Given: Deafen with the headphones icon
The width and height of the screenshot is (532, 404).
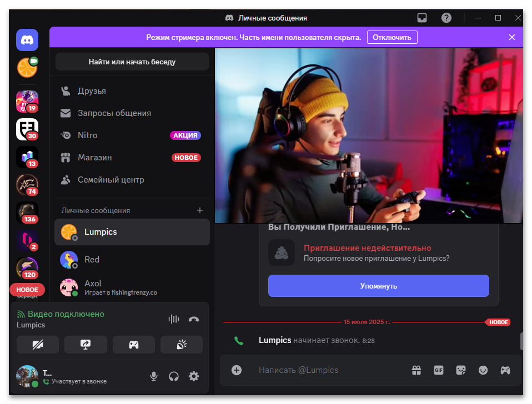Looking at the screenshot, I should [174, 376].
